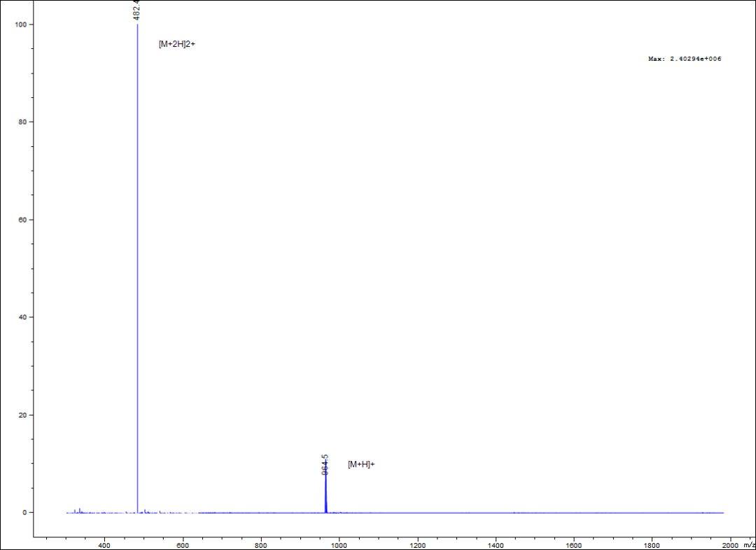Screen dimensions: 756x550
Task: Click the small noise peaks left of 400
Action: click(79, 510)
